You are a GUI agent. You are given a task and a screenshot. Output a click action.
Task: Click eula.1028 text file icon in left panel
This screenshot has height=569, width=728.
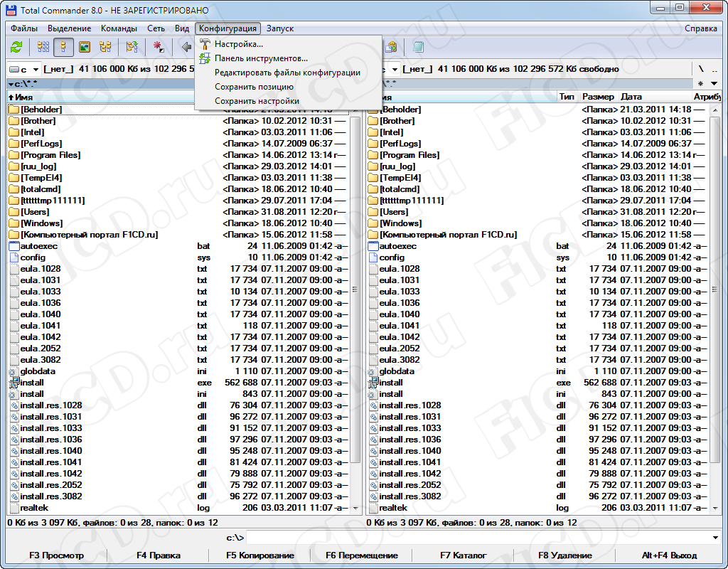(x=14, y=269)
